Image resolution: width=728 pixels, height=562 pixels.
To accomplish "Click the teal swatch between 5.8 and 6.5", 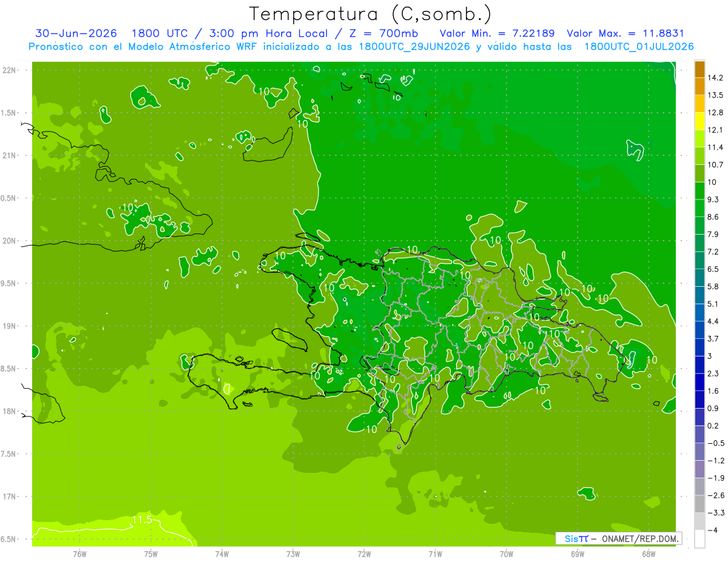I will [x=699, y=278].
